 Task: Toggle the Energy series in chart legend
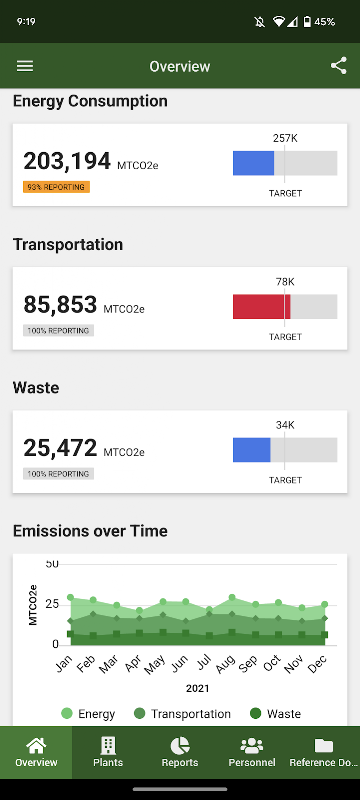(88, 714)
